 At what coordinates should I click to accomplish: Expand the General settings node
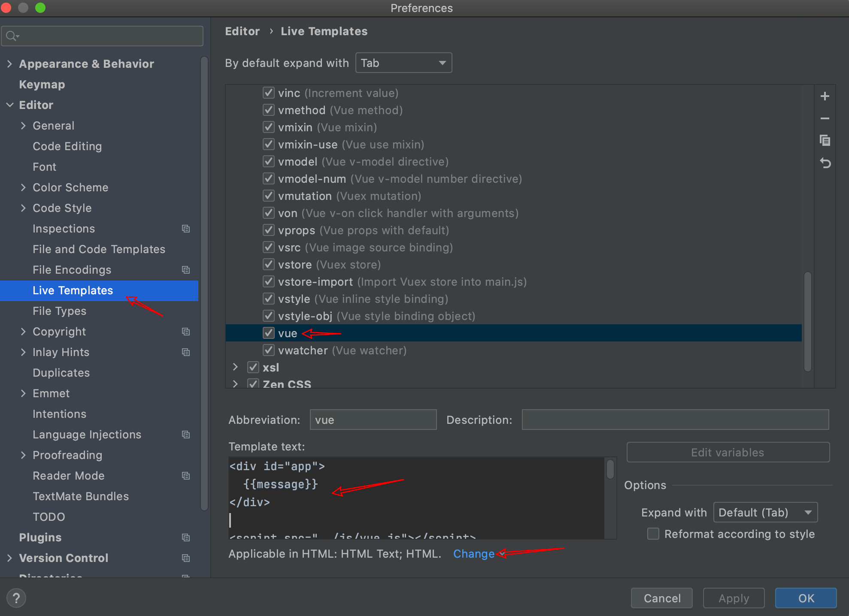click(x=23, y=126)
